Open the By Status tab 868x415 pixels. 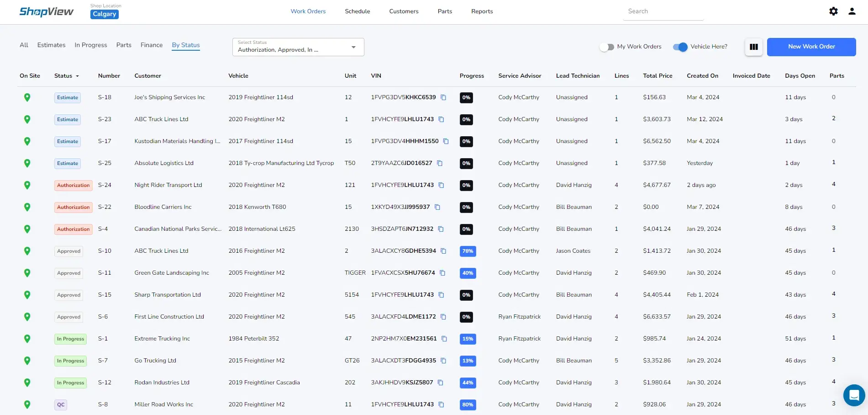[x=185, y=45]
